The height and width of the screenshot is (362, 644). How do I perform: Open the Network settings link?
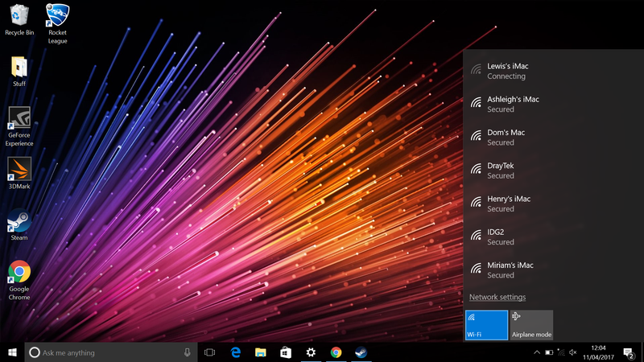tap(497, 297)
